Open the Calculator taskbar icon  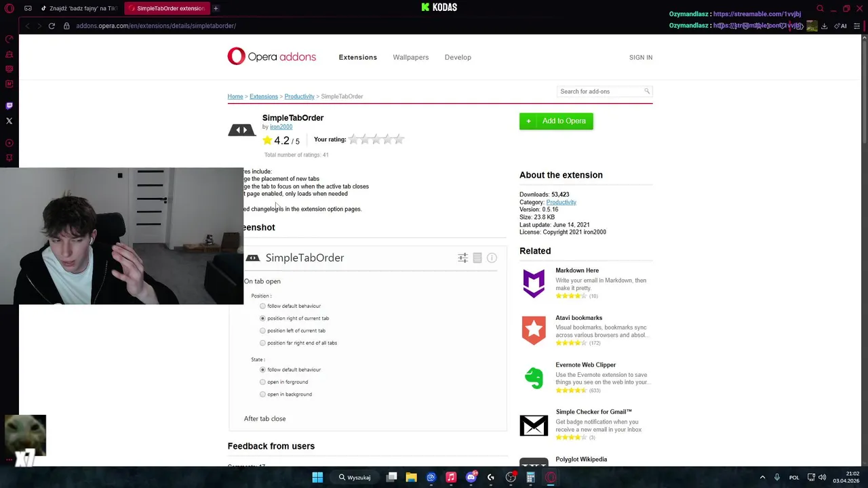pos(530,477)
